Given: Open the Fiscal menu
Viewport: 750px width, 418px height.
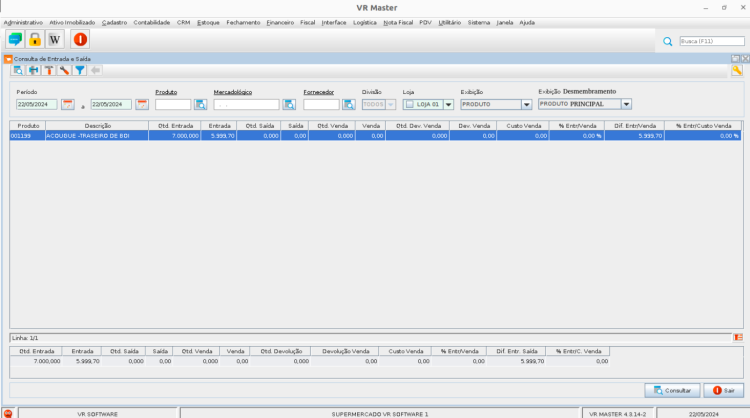Looking at the screenshot, I should (x=308, y=22).
